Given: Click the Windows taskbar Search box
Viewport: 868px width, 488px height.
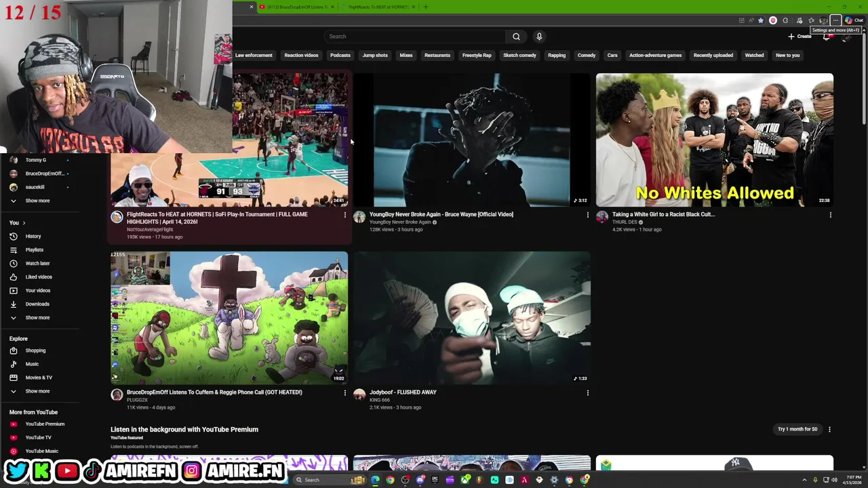Looking at the screenshot, I should coord(330,480).
